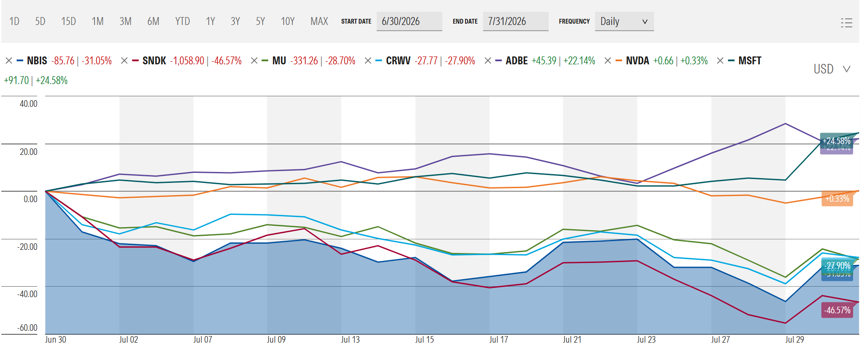Select the MAX time range
This screenshot has height=361, width=868.
[319, 21]
